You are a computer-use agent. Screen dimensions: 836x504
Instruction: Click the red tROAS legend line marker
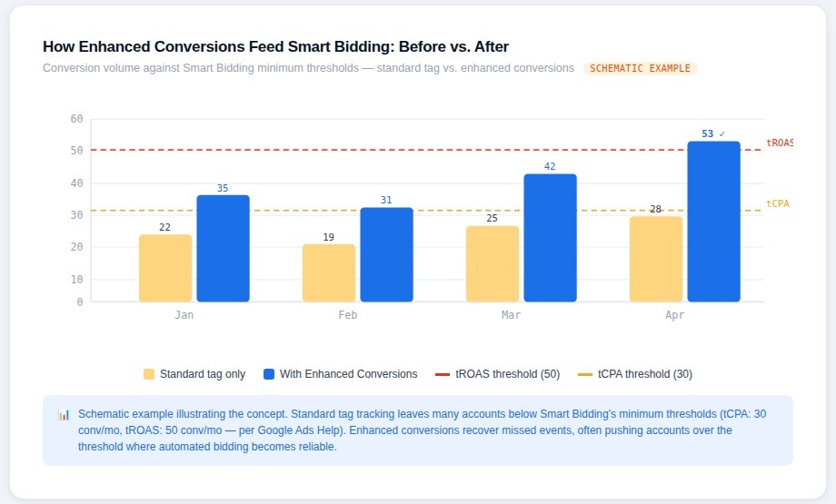pyautogui.click(x=443, y=374)
